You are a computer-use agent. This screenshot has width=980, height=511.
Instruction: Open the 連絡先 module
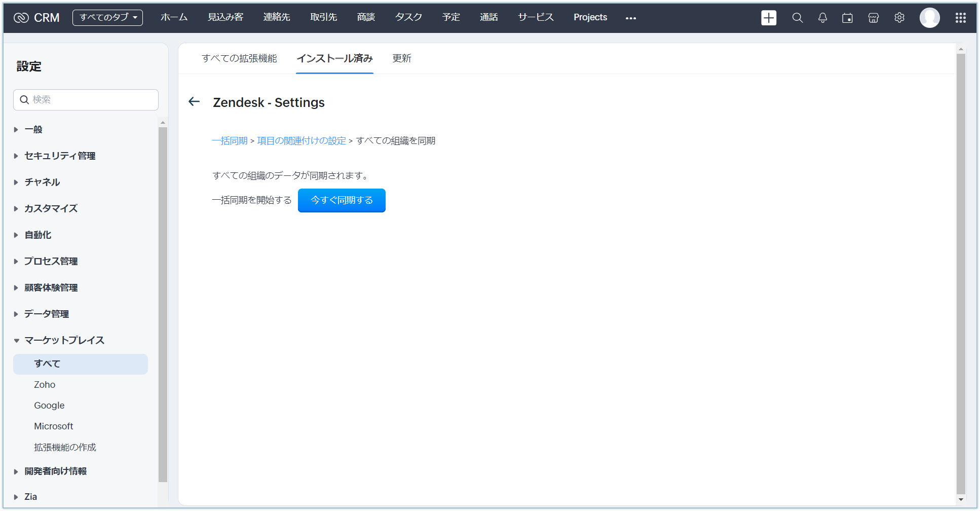coord(277,17)
